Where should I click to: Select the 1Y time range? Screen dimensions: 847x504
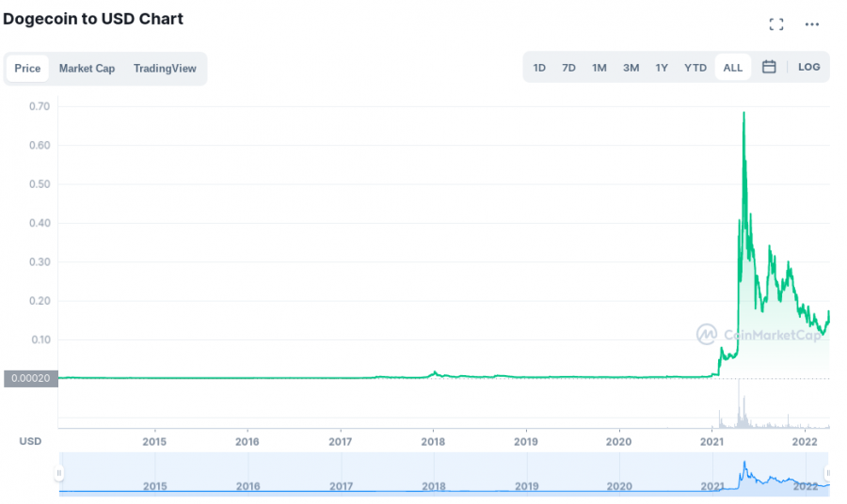point(662,68)
